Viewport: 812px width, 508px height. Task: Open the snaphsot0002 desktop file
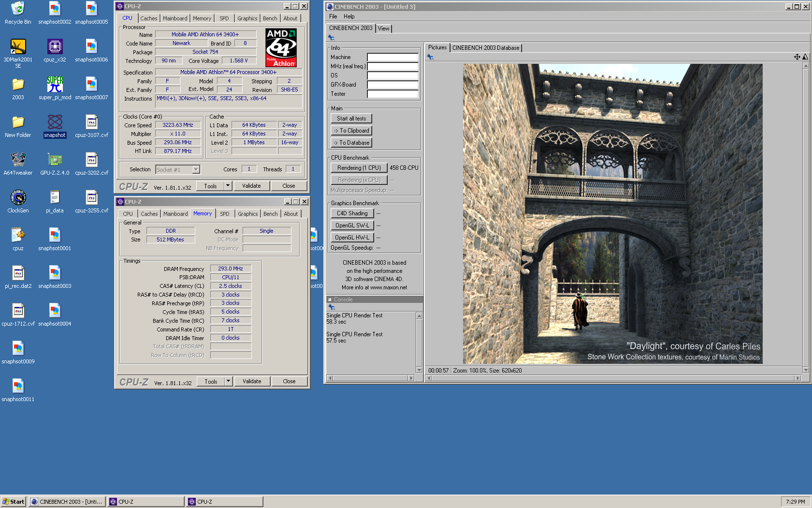click(55, 13)
